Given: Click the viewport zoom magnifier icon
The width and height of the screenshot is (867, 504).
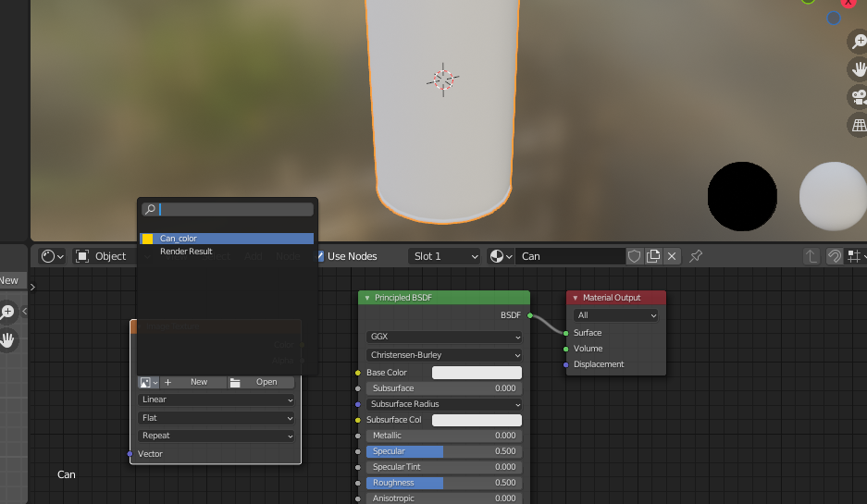Looking at the screenshot, I should [859, 41].
